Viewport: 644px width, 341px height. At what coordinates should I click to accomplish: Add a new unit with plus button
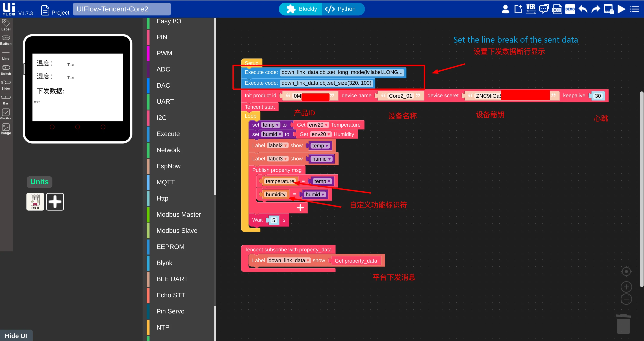55,202
